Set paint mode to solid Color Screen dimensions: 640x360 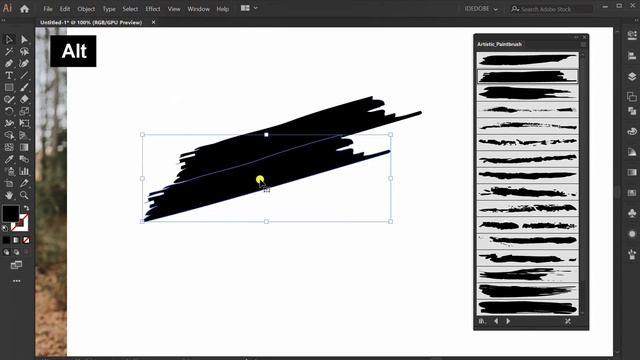pyautogui.click(x=6, y=240)
